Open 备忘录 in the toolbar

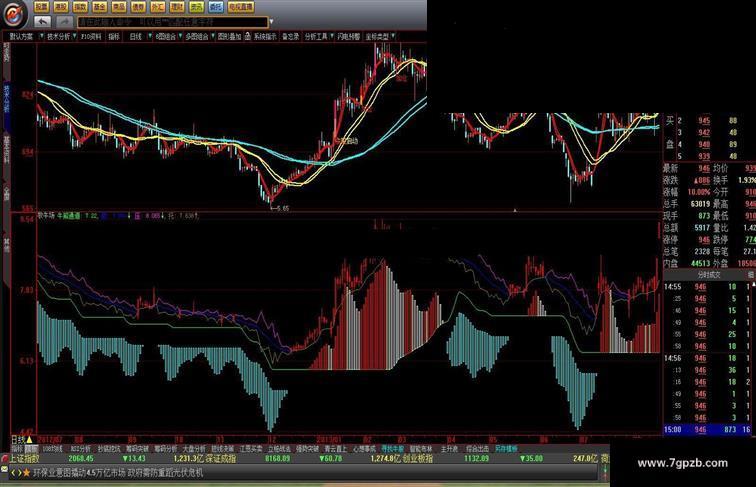(x=291, y=36)
